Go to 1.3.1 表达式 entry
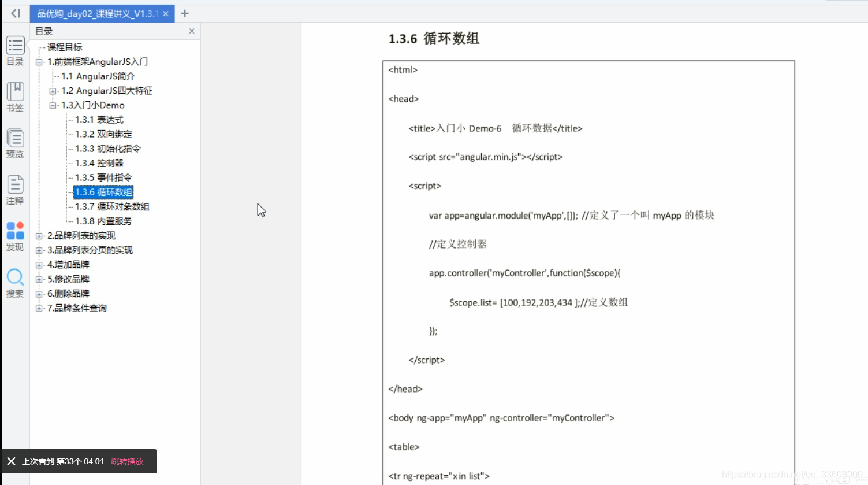The width and height of the screenshot is (868, 485). [x=99, y=120]
